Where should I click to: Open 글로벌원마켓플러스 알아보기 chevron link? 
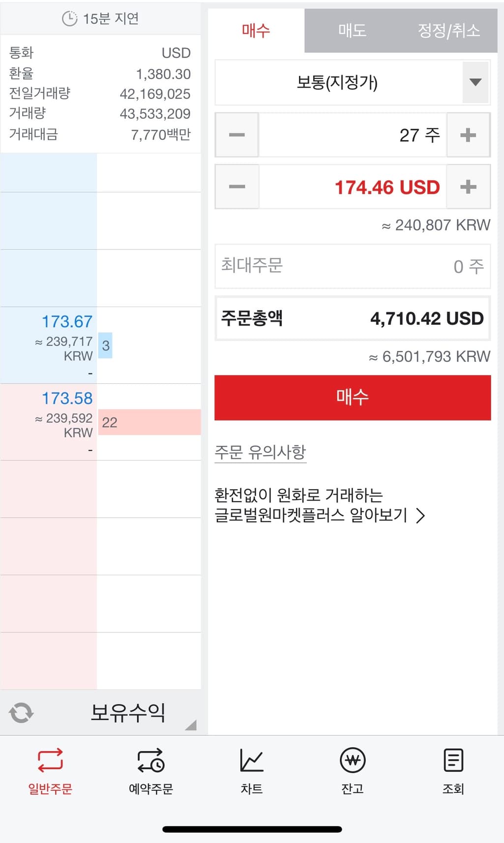[x=420, y=515]
